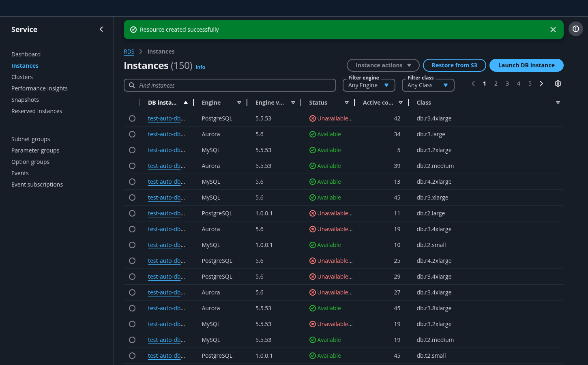
Task: Open the info panel circle icon
Action: [x=575, y=29]
